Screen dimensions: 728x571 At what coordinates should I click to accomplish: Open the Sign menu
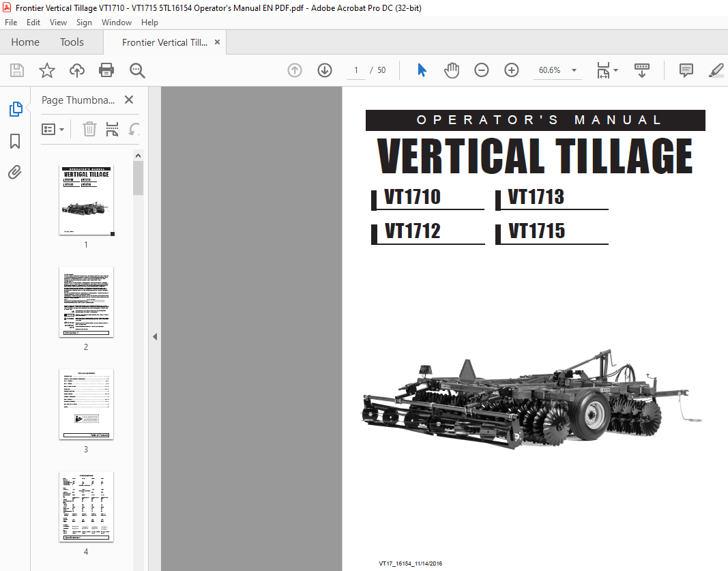[x=84, y=23]
